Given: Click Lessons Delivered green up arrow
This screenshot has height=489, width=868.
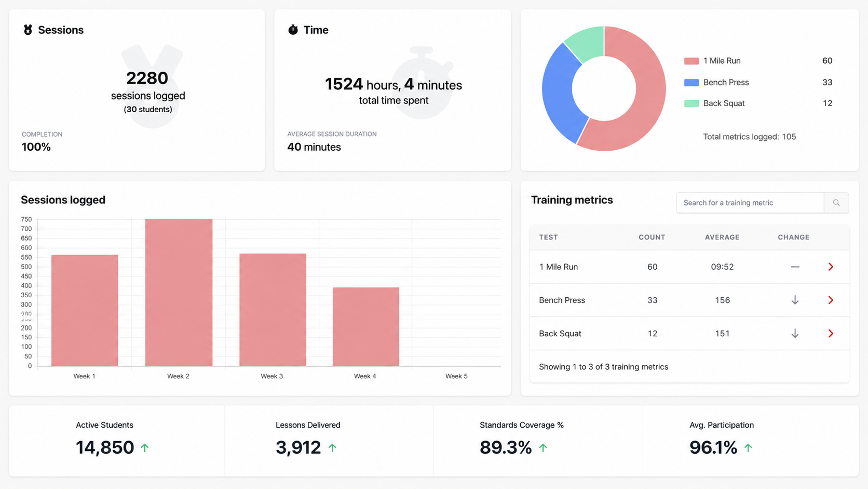Looking at the screenshot, I should click(332, 447).
